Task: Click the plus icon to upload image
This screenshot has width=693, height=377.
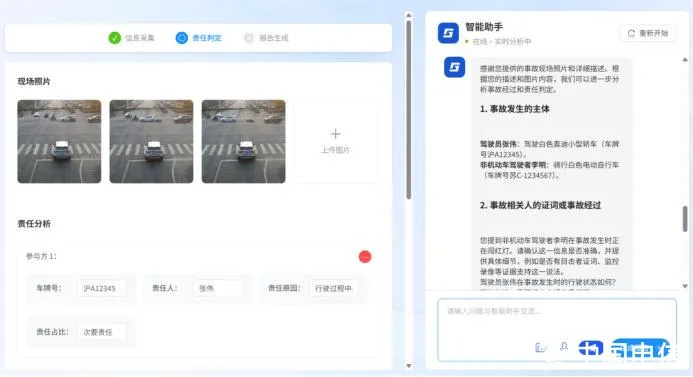Action: tap(335, 134)
